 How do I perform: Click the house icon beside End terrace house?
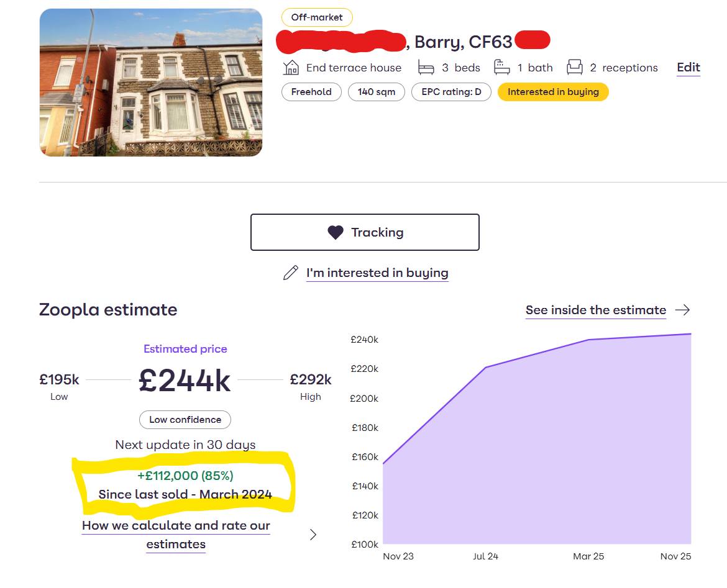(x=290, y=68)
